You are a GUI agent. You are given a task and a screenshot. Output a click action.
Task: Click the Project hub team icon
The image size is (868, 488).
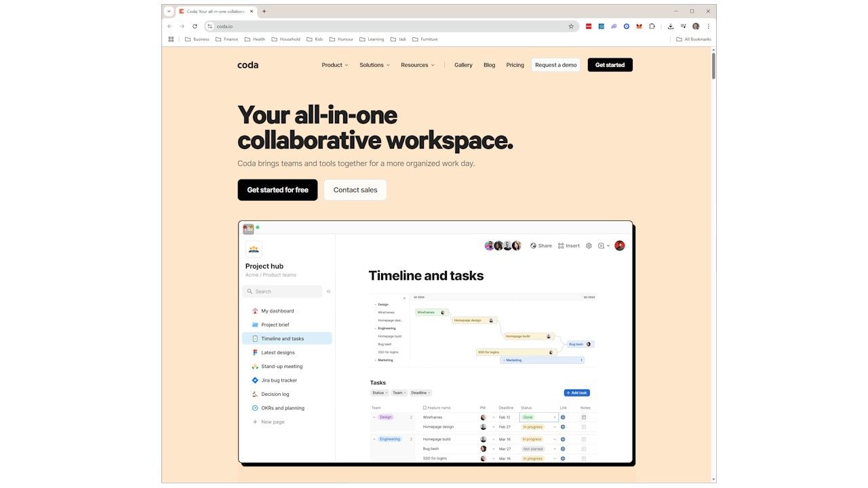click(254, 249)
